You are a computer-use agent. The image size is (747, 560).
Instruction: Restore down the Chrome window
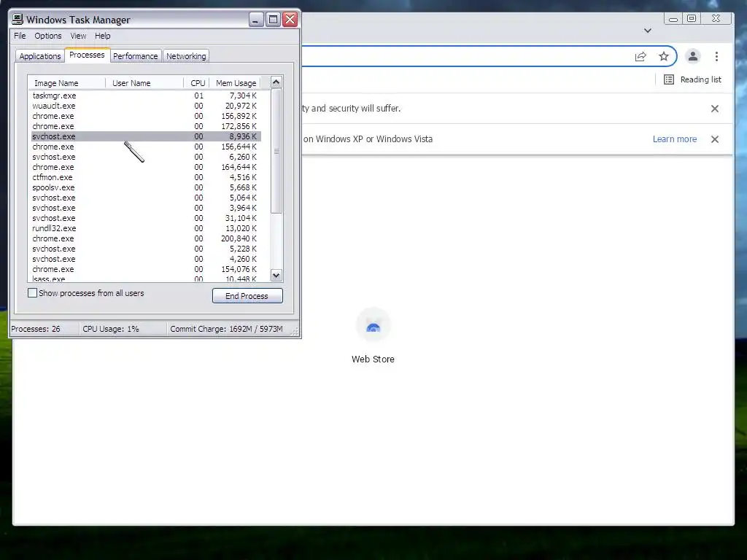692,18
